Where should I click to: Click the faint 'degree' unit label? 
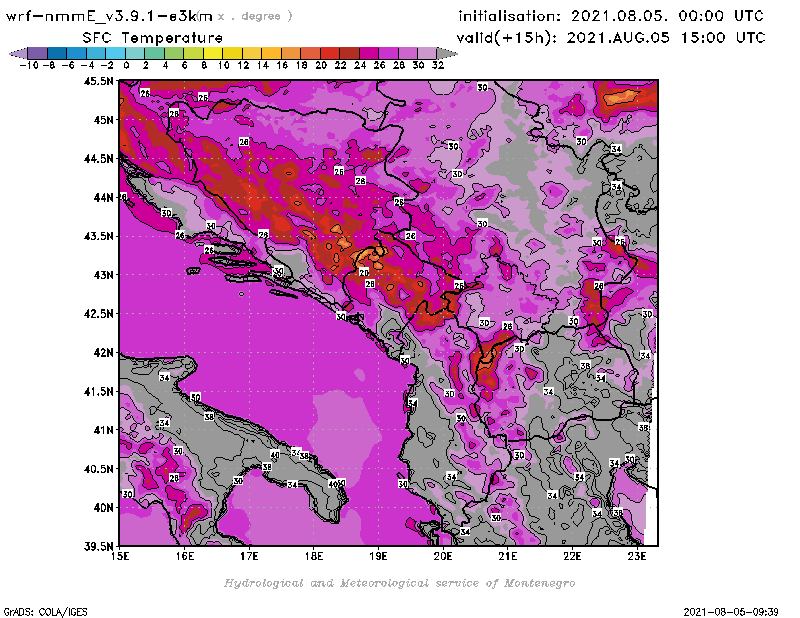(x=261, y=16)
